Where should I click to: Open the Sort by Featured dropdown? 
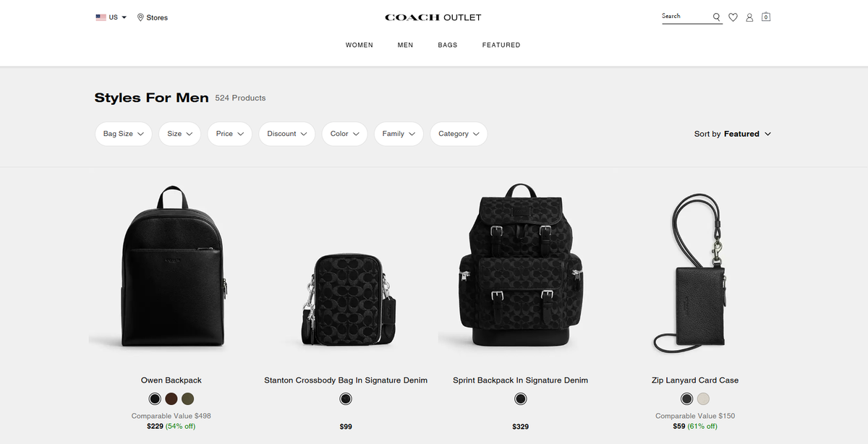[733, 134]
